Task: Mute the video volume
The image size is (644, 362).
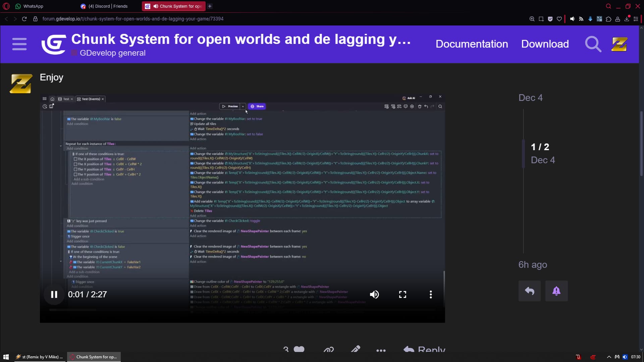Action: [x=374, y=294]
